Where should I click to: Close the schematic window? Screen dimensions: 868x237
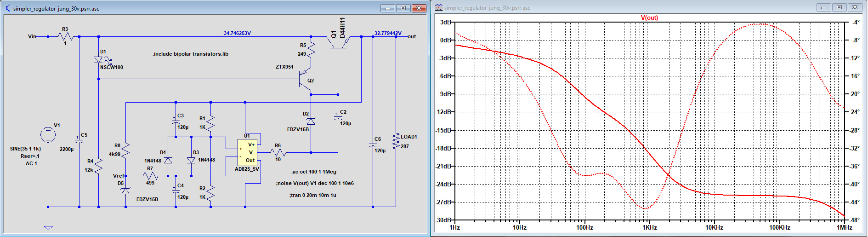click(419, 8)
